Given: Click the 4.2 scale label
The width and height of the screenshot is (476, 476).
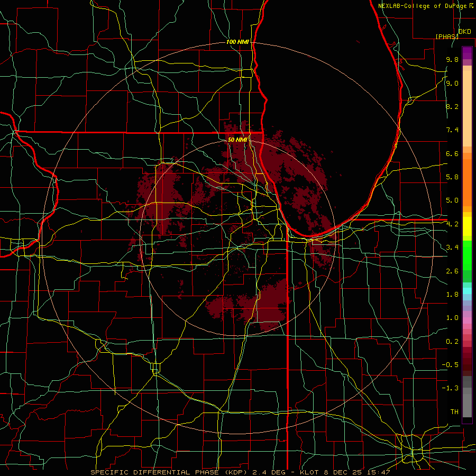Looking at the screenshot, I should click(x=452, y=224).
